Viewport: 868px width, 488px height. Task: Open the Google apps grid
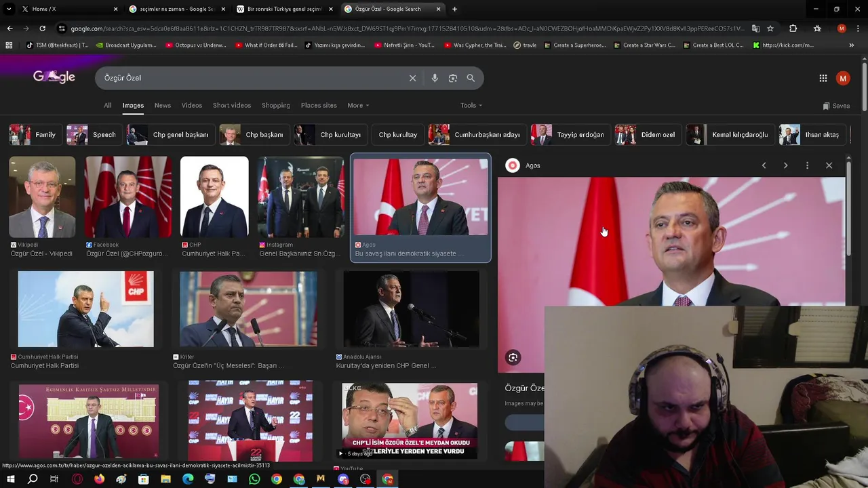[x=823, y=78]
